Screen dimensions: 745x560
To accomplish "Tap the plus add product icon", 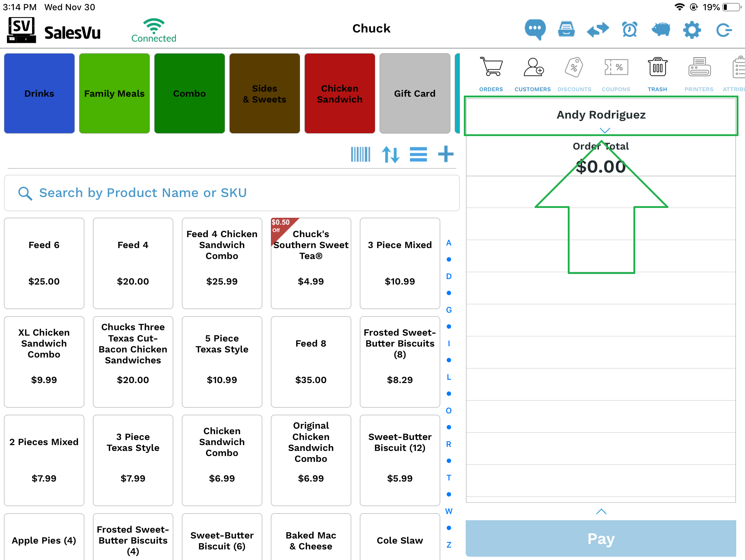I will click(446, 154).
